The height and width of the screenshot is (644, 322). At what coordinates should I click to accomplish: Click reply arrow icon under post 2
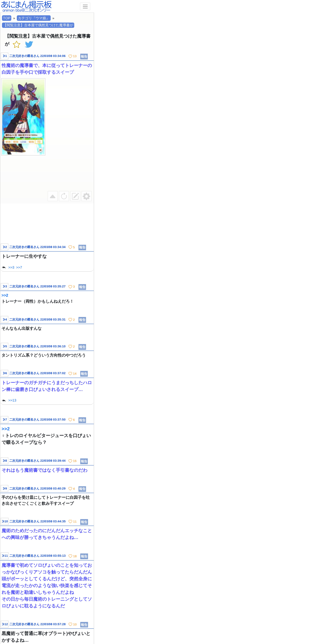click(4, 267)
